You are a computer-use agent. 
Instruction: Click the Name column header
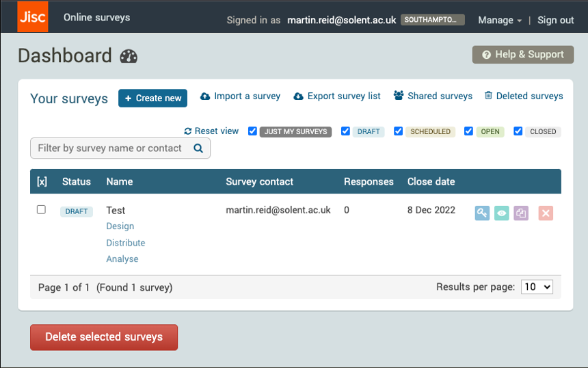pos(120,181)
